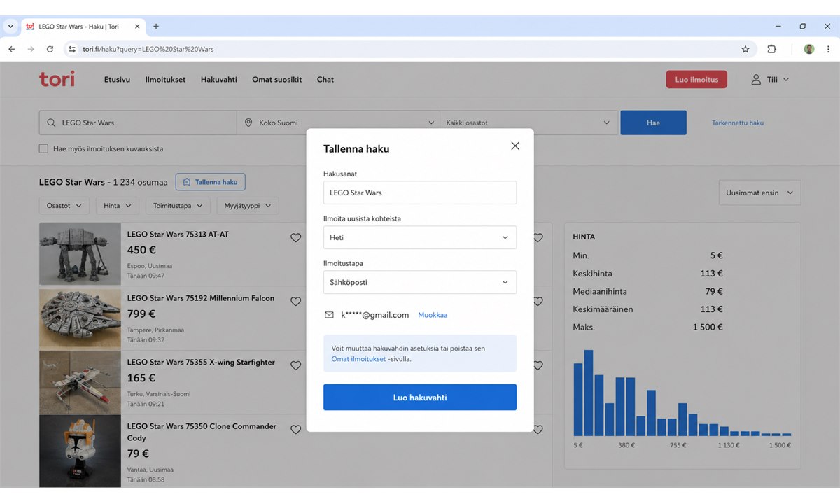Image resolution: width=840 pixels, height=504 pixels.
Task: Open the Chrome profile avatar
Action: pyautogui.click(x=809, y=49)
